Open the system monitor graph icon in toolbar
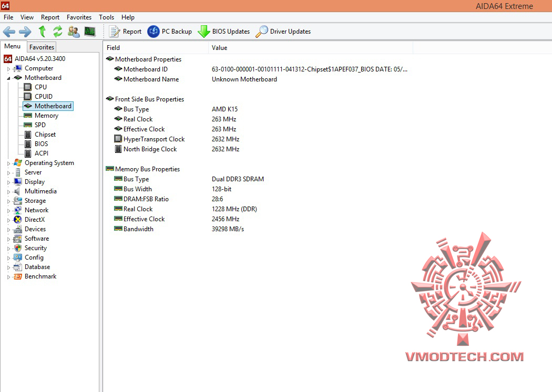 (x=90, y=32)
